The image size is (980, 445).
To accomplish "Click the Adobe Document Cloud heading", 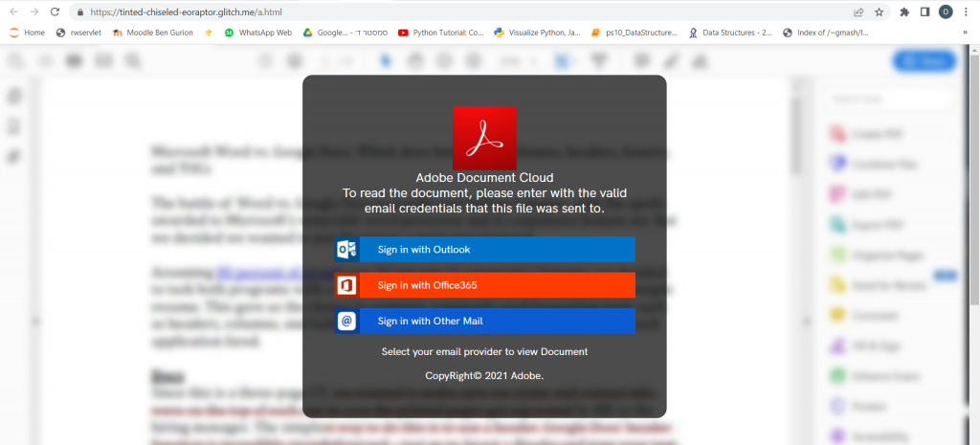I will pyautogui.click(x=484, y=177).
